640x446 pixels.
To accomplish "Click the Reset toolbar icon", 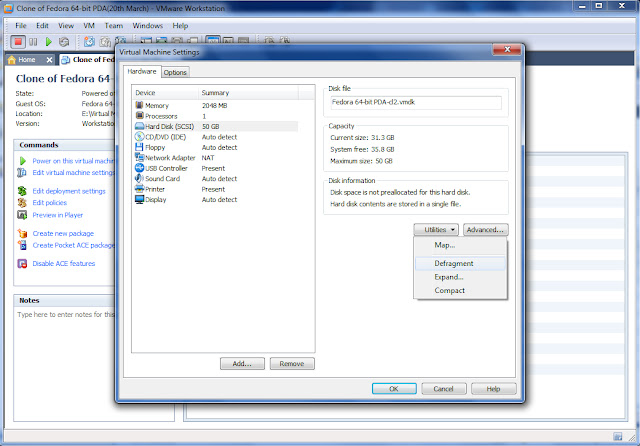I will [x=64, y=42].
